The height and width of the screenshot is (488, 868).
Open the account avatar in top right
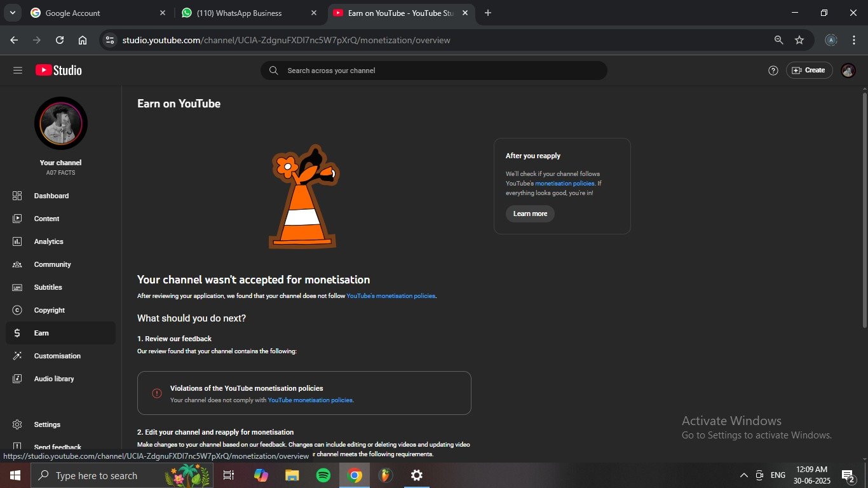(848, 71)
